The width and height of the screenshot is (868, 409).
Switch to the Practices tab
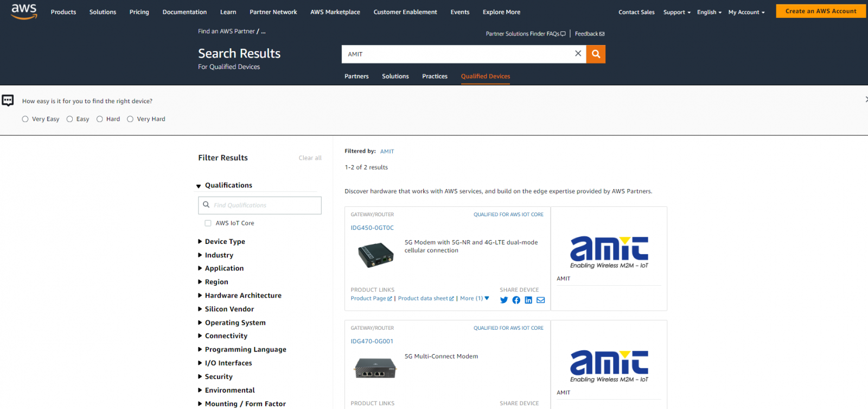coord(435,76)
